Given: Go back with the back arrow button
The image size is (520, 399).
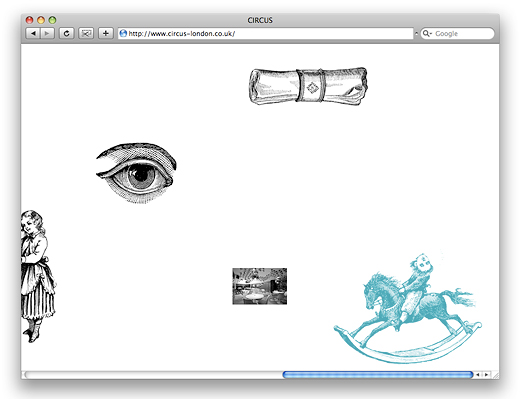Looking at the screenshot, I should click(x=33, y=33).
